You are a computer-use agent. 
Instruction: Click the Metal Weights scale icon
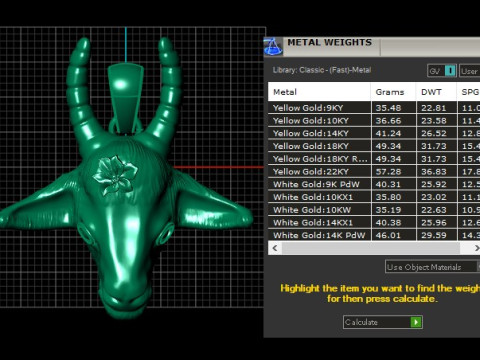click(x=273, y=47)
